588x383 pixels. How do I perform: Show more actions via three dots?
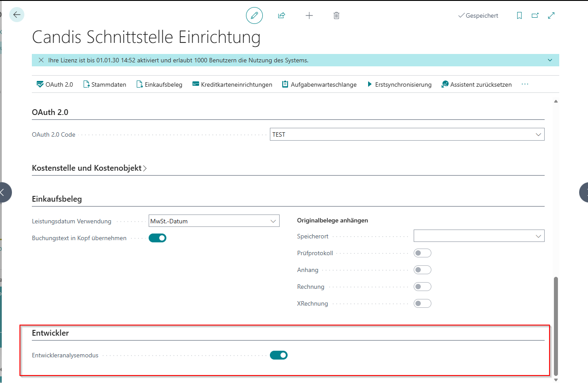tap(525, 84)
